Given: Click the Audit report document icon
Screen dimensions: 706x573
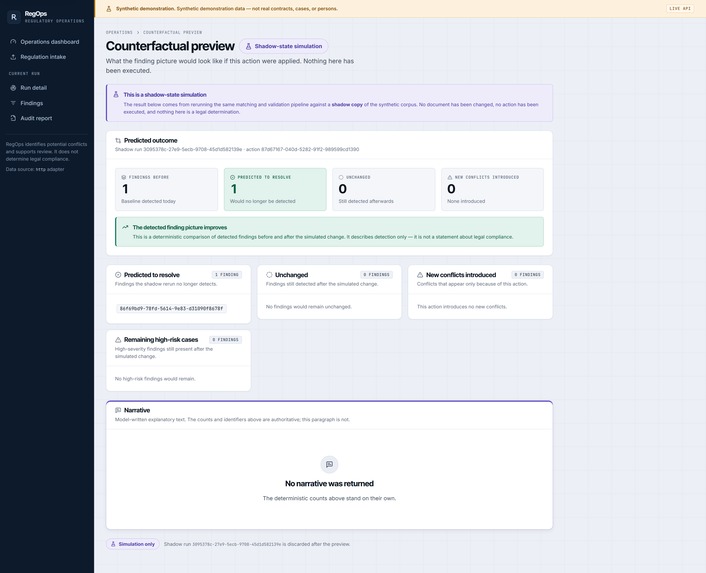Looking at the screenshot, I should tap(13, 118).
